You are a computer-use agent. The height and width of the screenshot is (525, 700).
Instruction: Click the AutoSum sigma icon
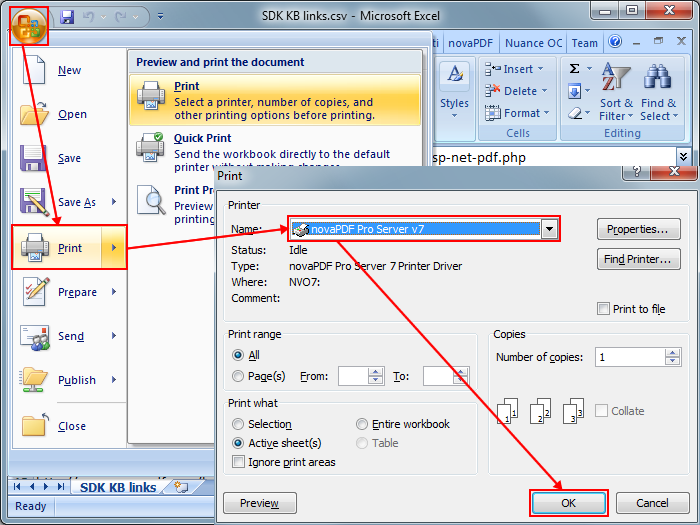click(x=575, y=69)
